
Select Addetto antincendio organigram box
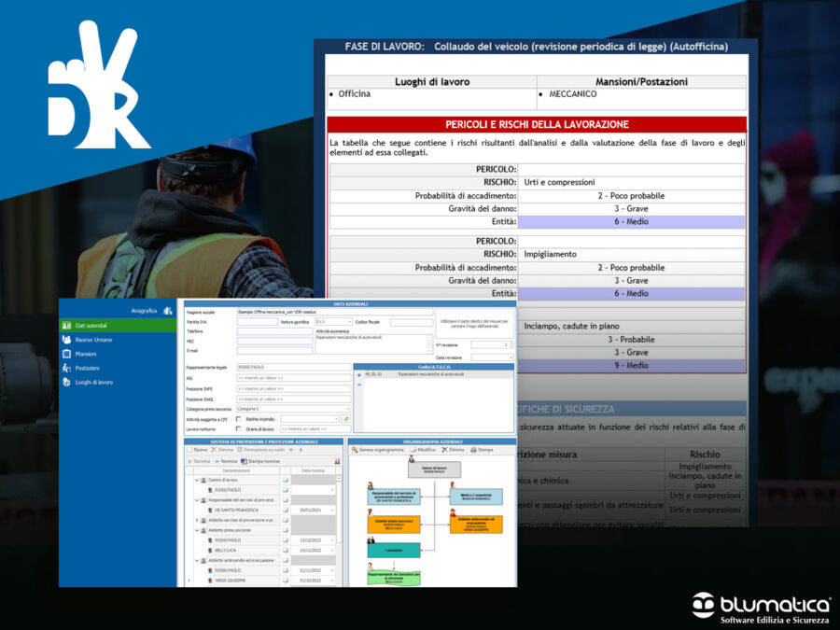click(476, 525)
